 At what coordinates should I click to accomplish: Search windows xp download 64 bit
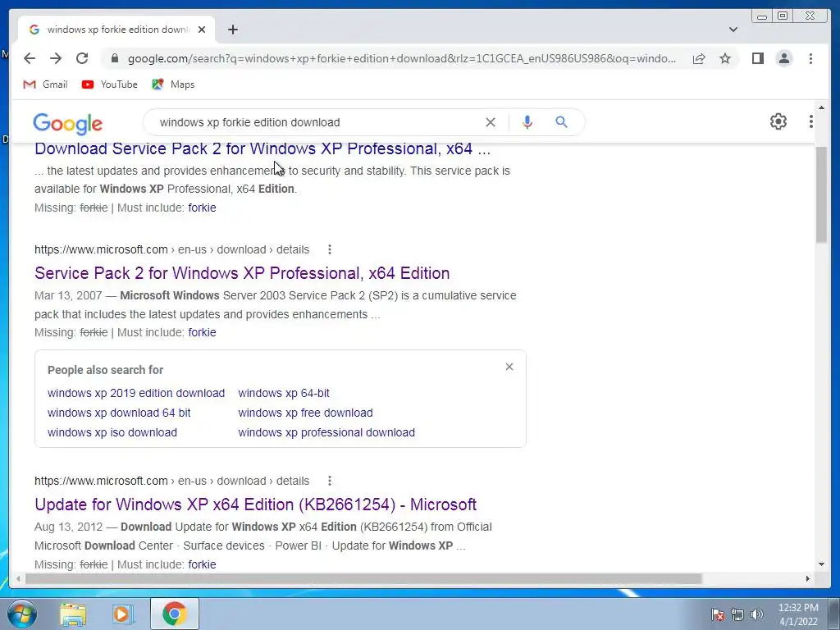119,413
